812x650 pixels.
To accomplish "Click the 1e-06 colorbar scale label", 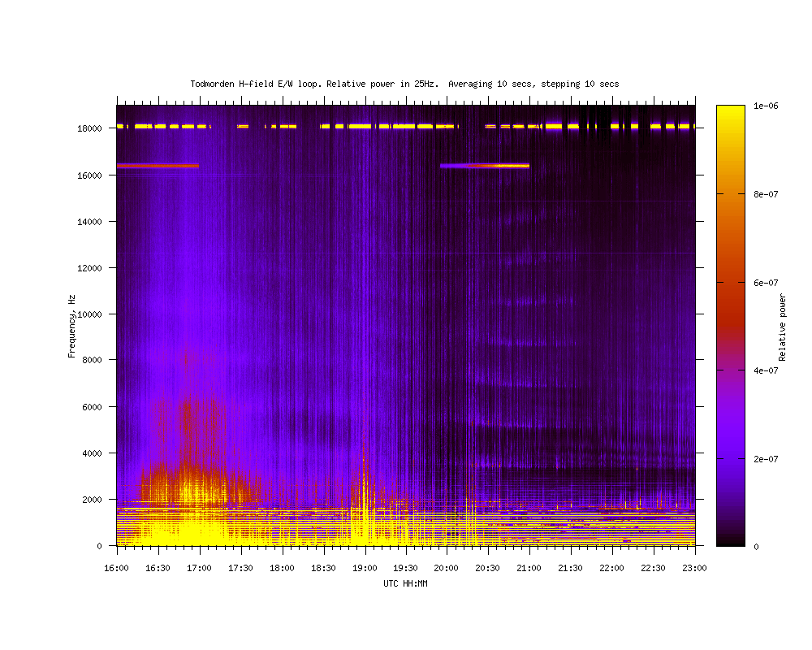I will click(x=767, y=106).
